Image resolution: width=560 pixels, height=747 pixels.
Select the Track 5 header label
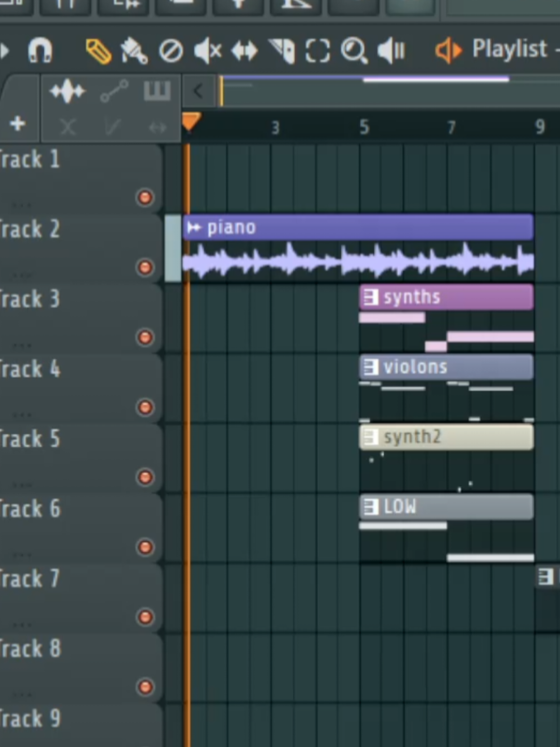pos(30,439)
